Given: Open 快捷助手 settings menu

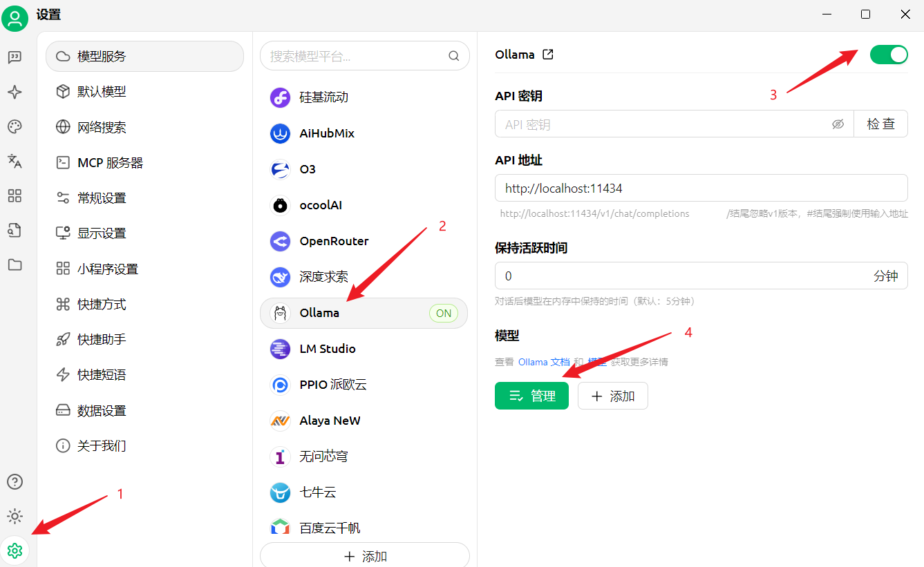Looking at the screenshot, I should pos(145,340).
